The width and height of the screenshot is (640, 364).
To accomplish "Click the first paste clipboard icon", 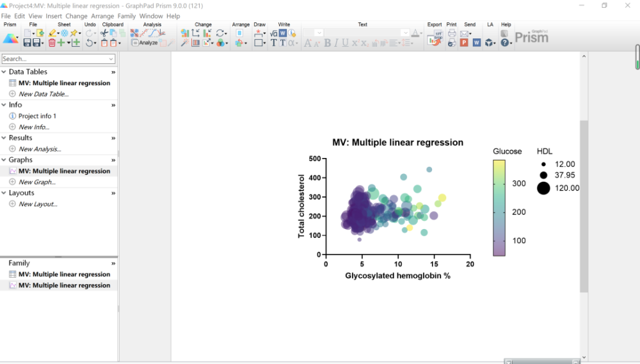I will [104, 42].
